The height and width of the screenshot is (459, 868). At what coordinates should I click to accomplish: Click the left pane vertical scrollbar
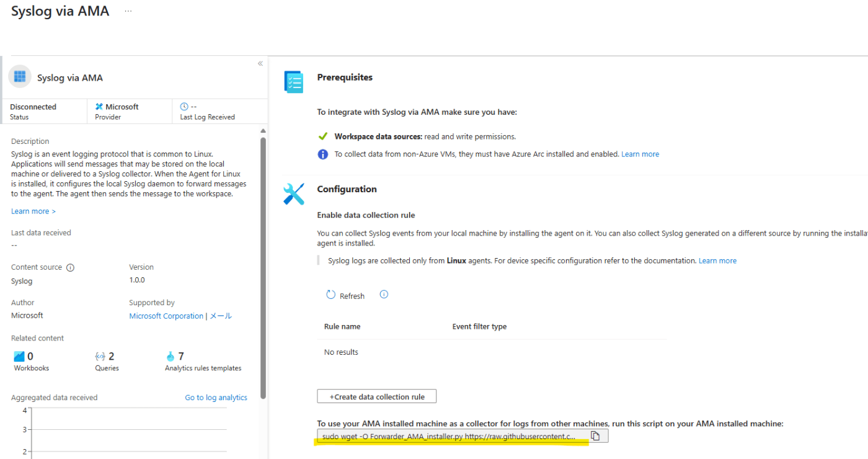(x=263, y=267)
